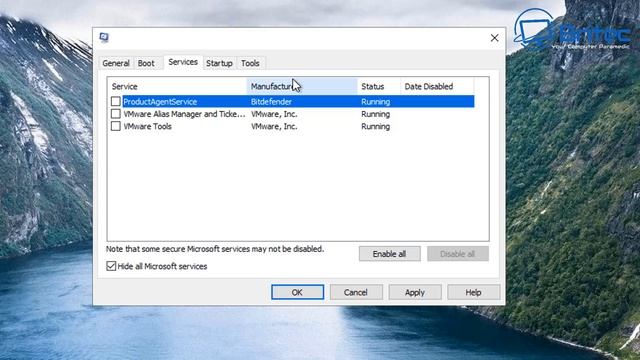
Task: Go to the Startup tab
Action: [219, 63]
